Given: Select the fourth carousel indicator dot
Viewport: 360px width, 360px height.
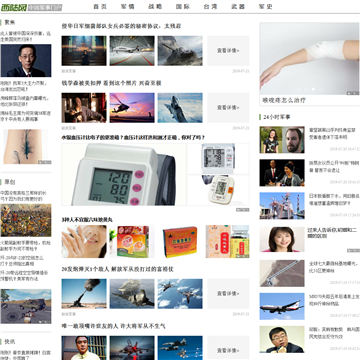Looking at the screenshot, I should [320, 89].
